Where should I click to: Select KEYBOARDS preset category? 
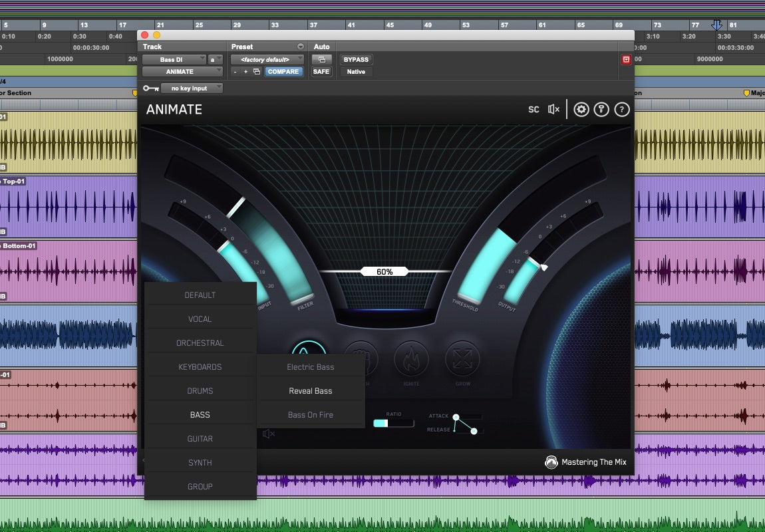(x=200, y=366)
